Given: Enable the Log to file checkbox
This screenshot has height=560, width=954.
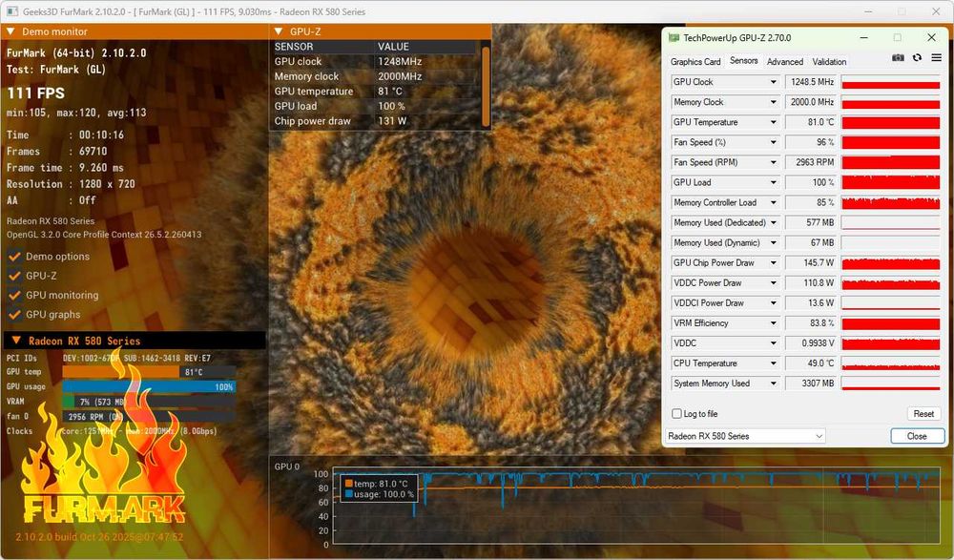Looking at the screenshot, I should (676, 414).
